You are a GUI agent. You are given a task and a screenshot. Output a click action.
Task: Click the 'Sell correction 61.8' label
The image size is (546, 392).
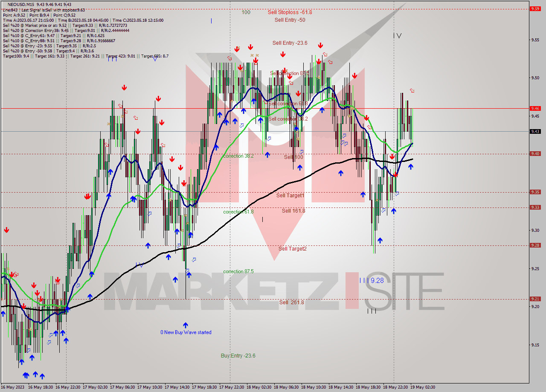click(x=288, y=104)
